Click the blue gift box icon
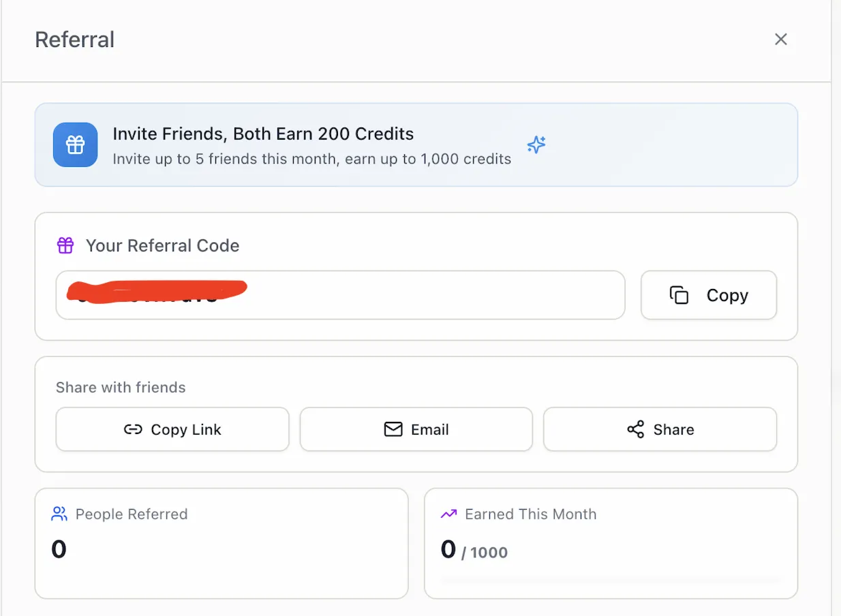This screenshot has height=616, width=841. 75,145
